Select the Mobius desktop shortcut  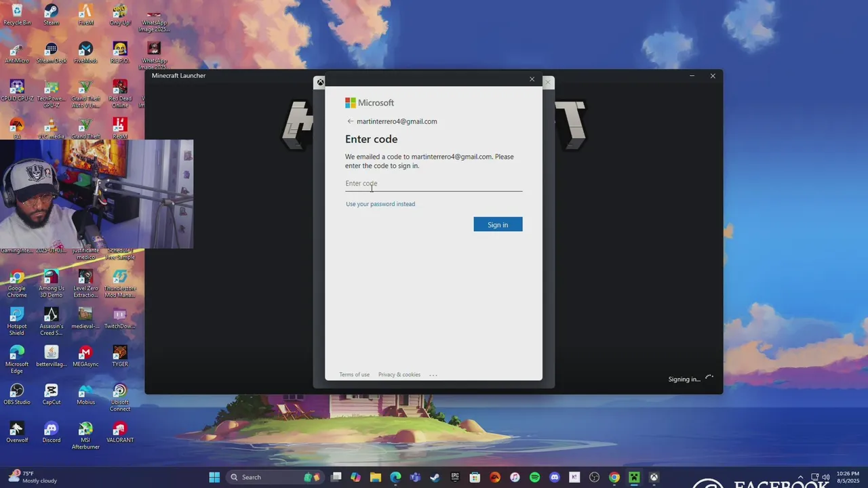[x=85, y=394]
